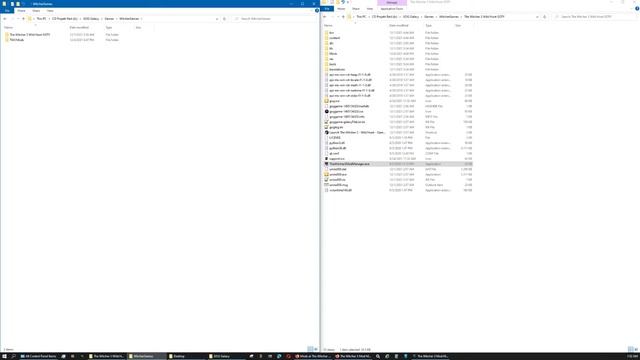Open Mods at The Witcher browser taskbar item
Viewport: 640px width, 360px height.
313,356
